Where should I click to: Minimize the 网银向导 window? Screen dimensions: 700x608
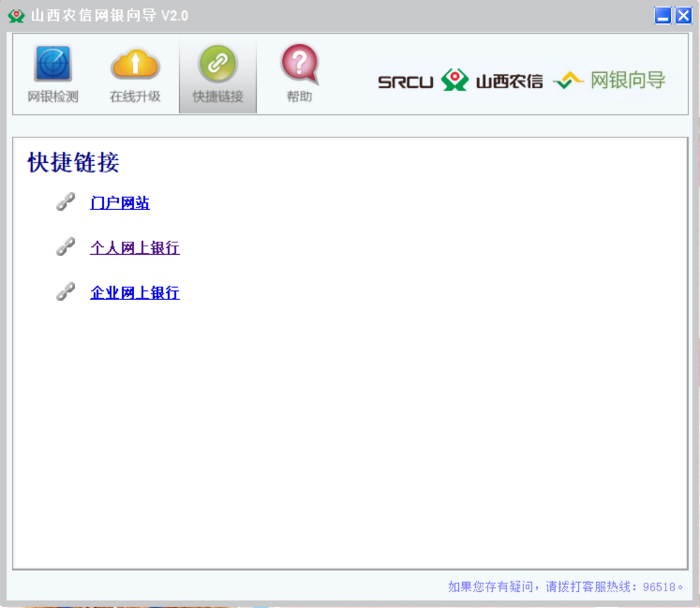662,16
